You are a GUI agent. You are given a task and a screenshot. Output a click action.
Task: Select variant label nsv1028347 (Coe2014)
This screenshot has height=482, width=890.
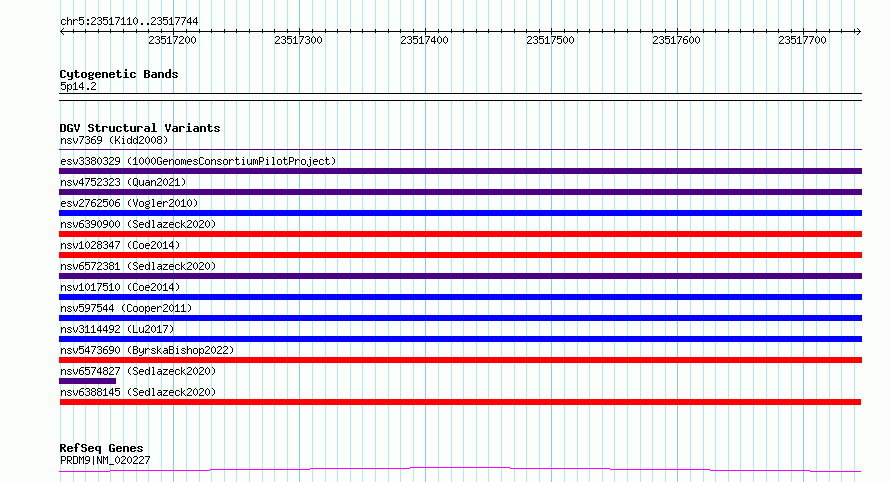click(120, 245)
